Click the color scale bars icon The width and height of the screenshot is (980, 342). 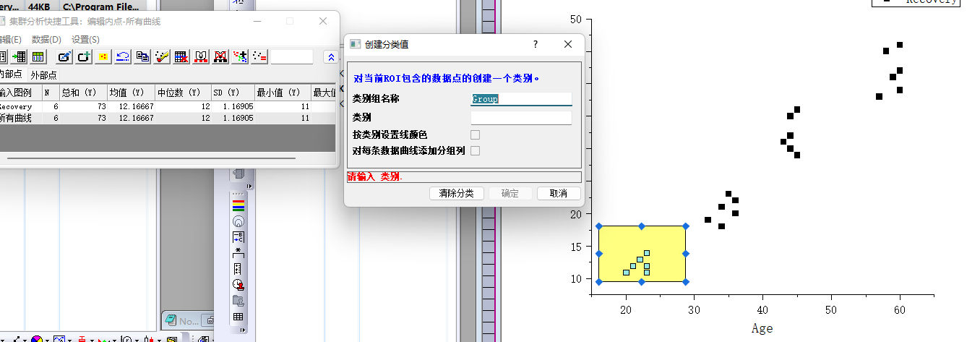point(238,205)
